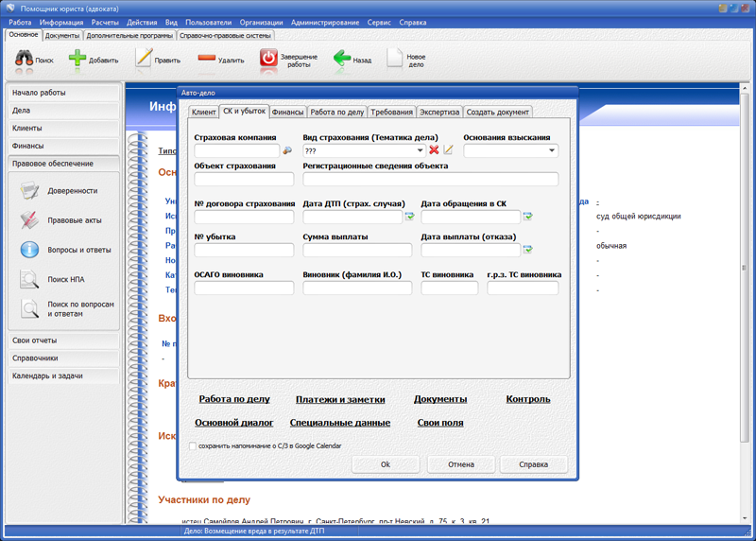Open the Основания взыскания dropdown

click(552, 150)
